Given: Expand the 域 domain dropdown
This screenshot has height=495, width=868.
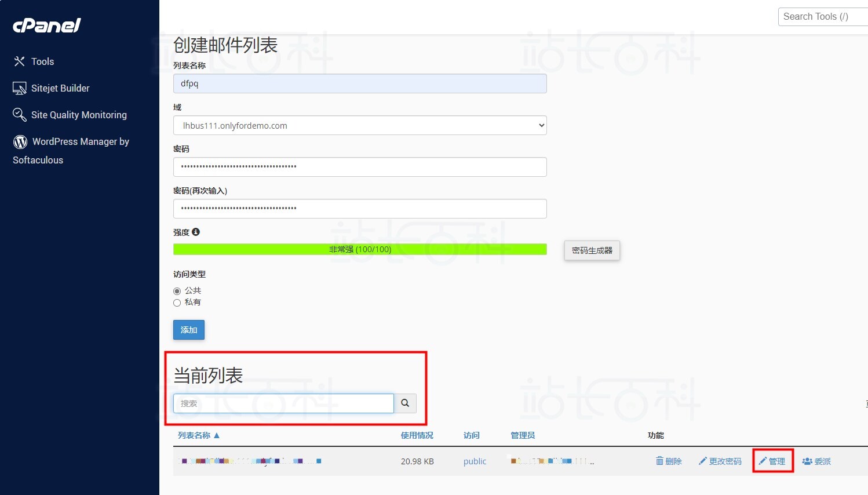Looking at the screenshot, I should coord(360,125).
